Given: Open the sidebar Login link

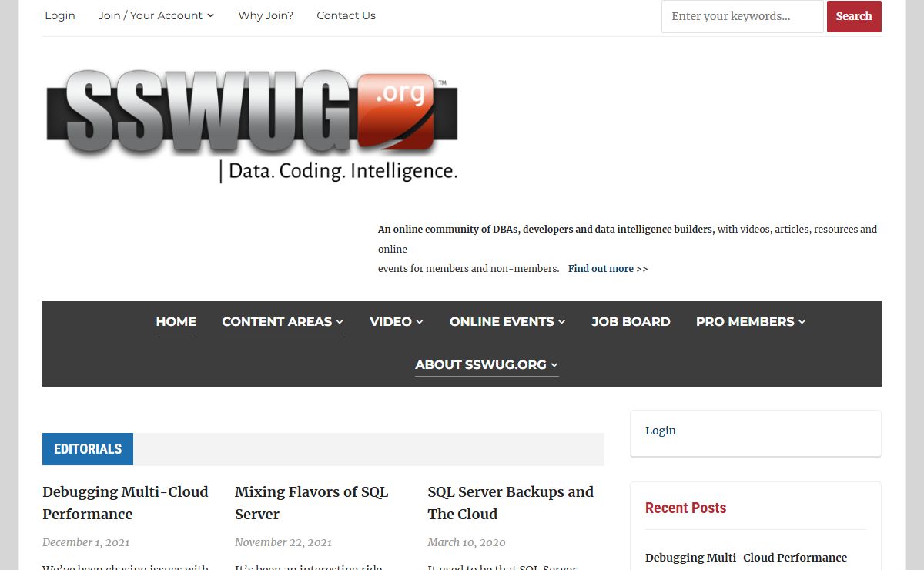Looking at the screenshot, I should pos(661,431).
